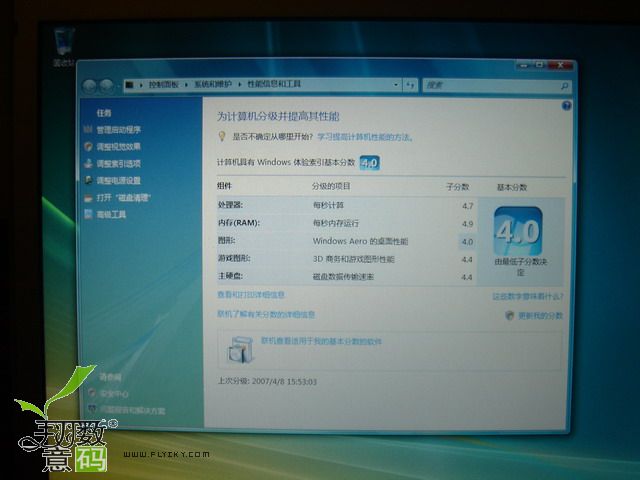Click the 安全中心 shield icon
This screenshot has height=480, width=640.
pyautogui.click(x=92, y=393)
